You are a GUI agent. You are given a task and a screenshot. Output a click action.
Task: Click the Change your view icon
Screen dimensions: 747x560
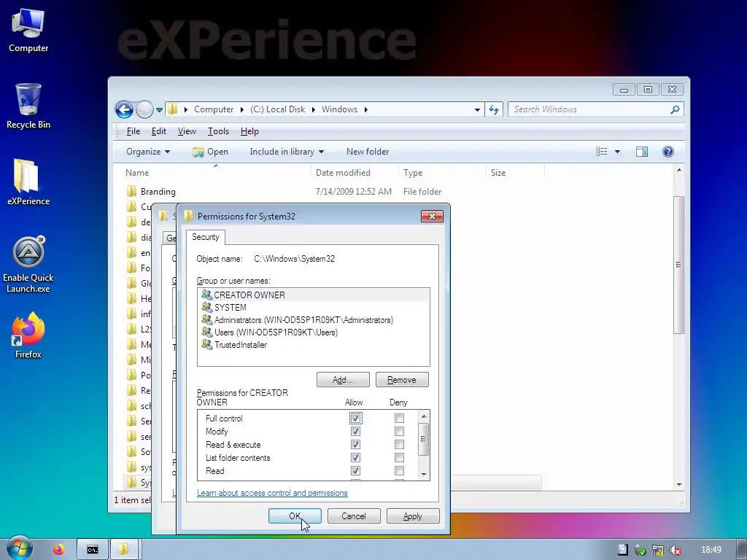[x=602, y=152]
